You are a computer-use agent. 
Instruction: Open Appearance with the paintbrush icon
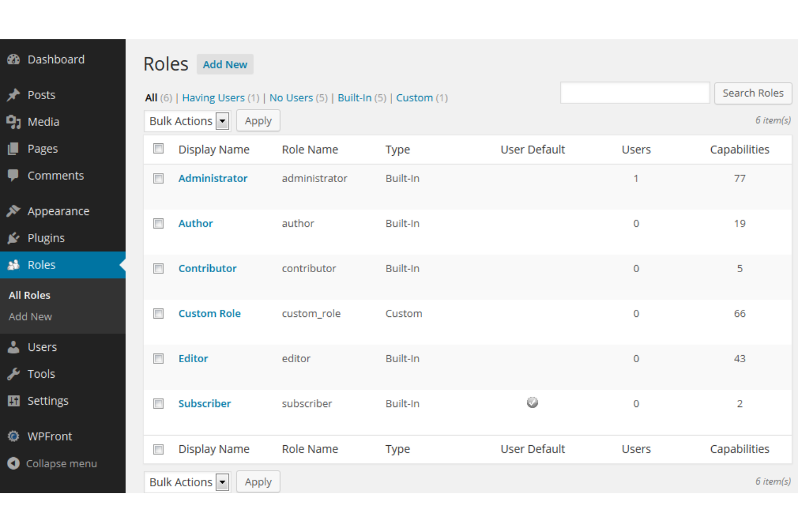(13, 211)
